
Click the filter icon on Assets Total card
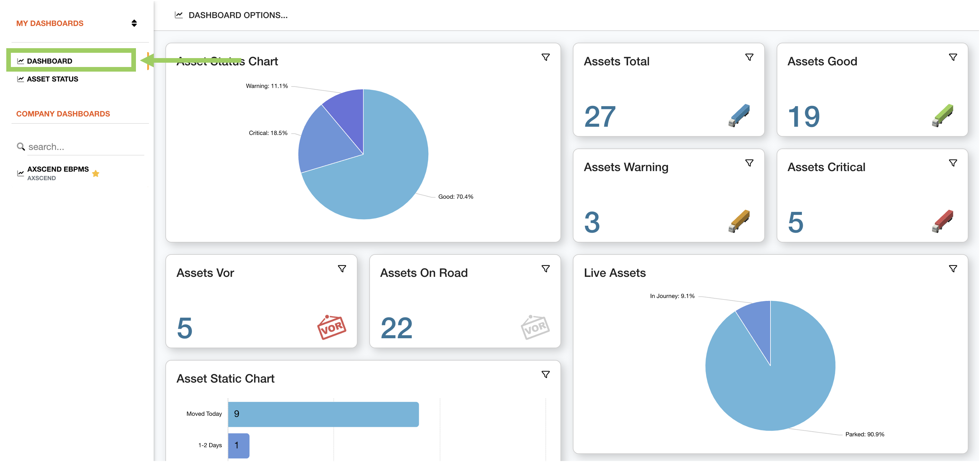(750, 56)
